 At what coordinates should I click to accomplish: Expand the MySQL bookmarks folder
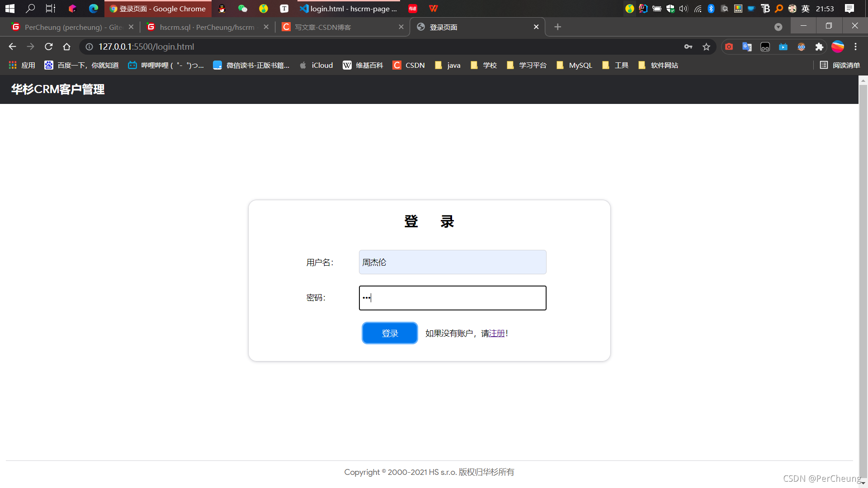coord(574,65)
